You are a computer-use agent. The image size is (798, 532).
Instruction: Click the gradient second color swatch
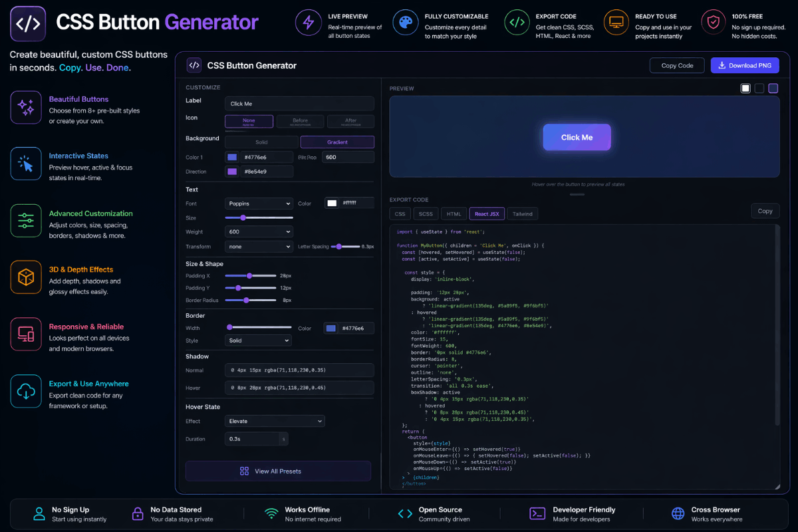pyautogui.click(x=232, y=172)
